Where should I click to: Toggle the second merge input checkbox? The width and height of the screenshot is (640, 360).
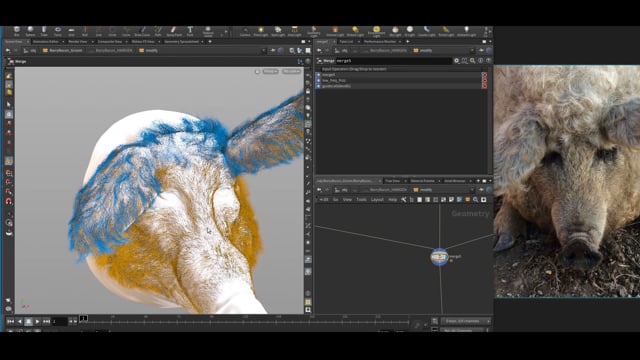pos(319,80)
